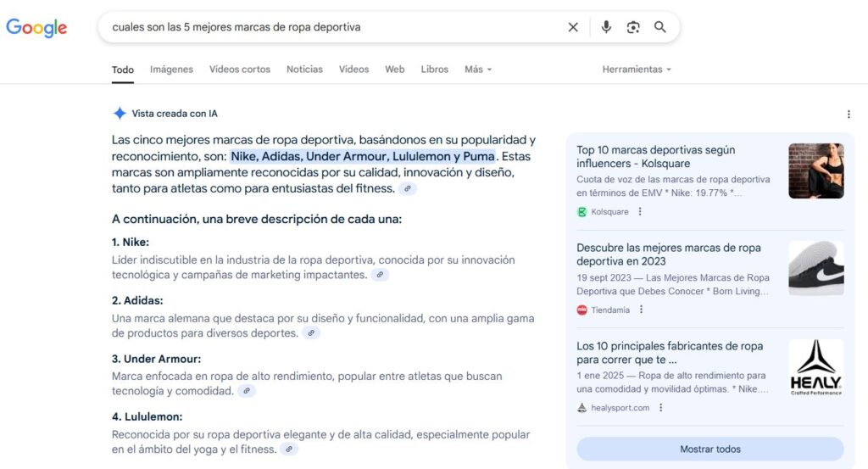Start voice search with the microphone icon
The height and width of the screenshot is (469, 868).
tap(606, 27)
